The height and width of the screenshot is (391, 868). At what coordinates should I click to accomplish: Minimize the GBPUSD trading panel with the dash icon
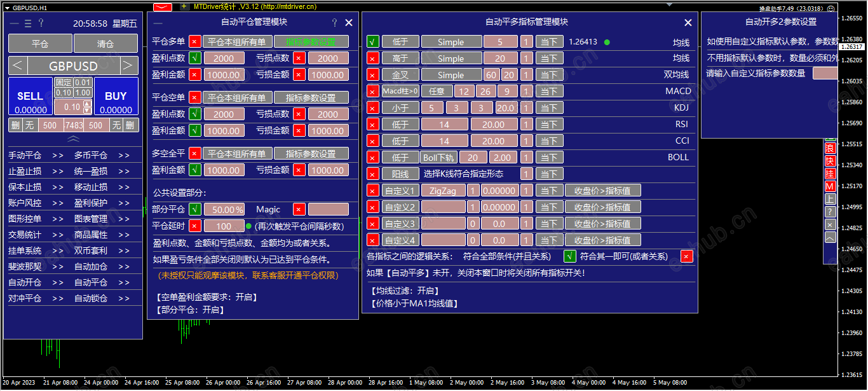click(x=15, y=24)
